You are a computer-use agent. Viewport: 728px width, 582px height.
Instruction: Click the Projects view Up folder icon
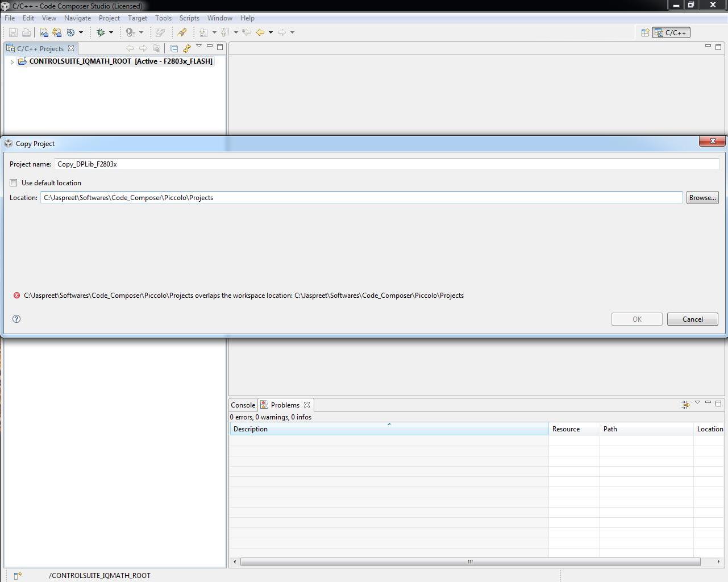tap(156, 48)
